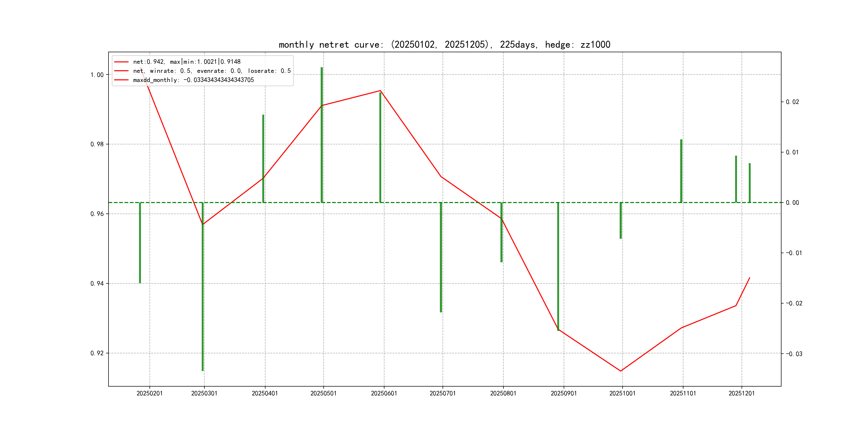Click the 20251001 x-axis date label
The image size is (868, 434).
tap(622, 393)
